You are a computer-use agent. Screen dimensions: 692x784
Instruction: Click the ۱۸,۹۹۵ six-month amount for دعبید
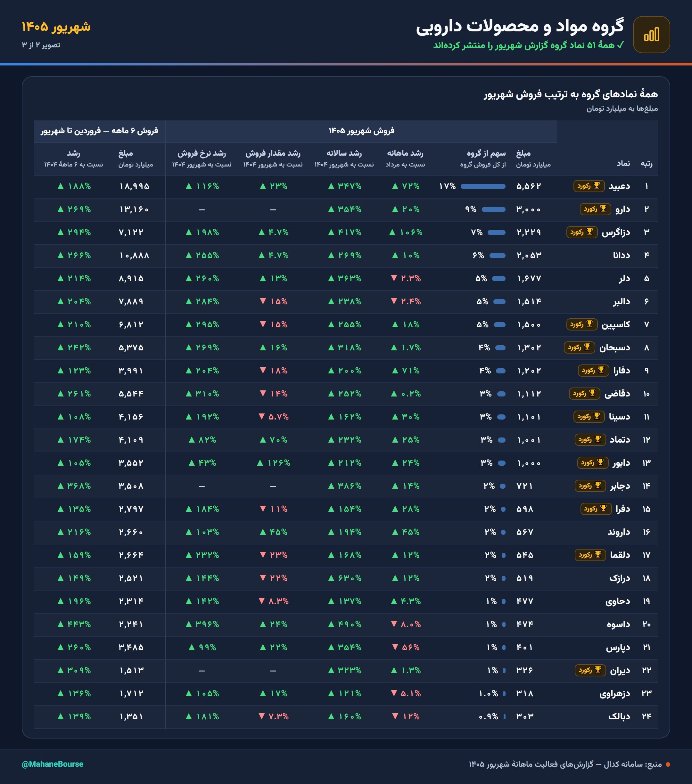click(x=134, y=186)
